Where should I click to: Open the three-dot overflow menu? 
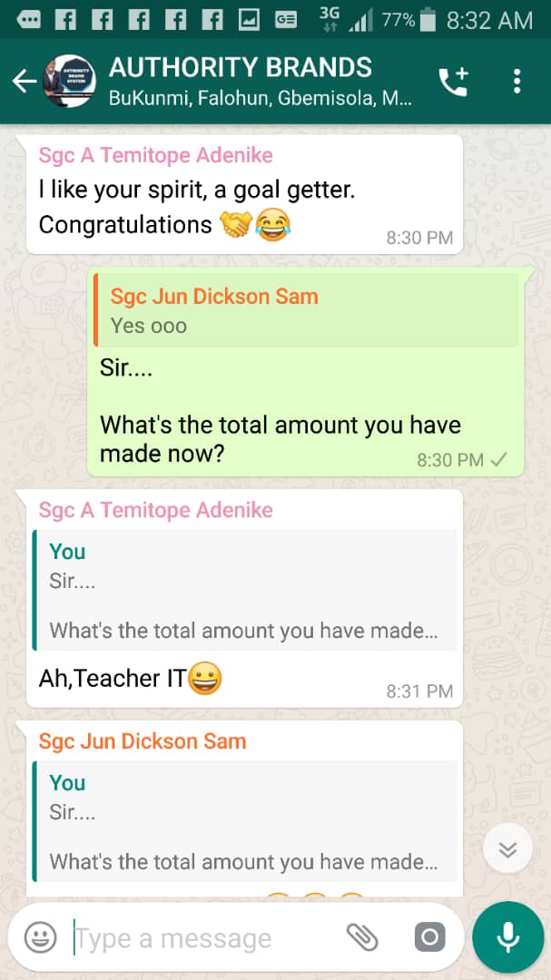tap(517, 82)
